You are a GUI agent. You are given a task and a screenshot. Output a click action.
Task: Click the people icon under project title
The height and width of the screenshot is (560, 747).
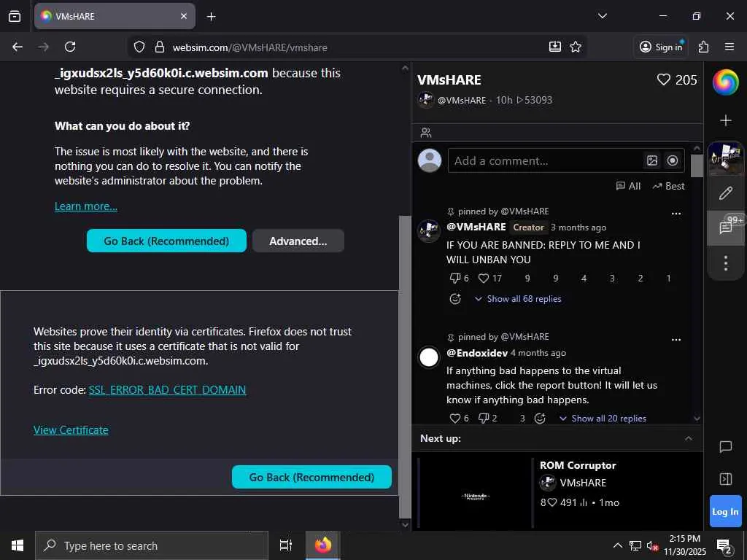coord(426,133)
